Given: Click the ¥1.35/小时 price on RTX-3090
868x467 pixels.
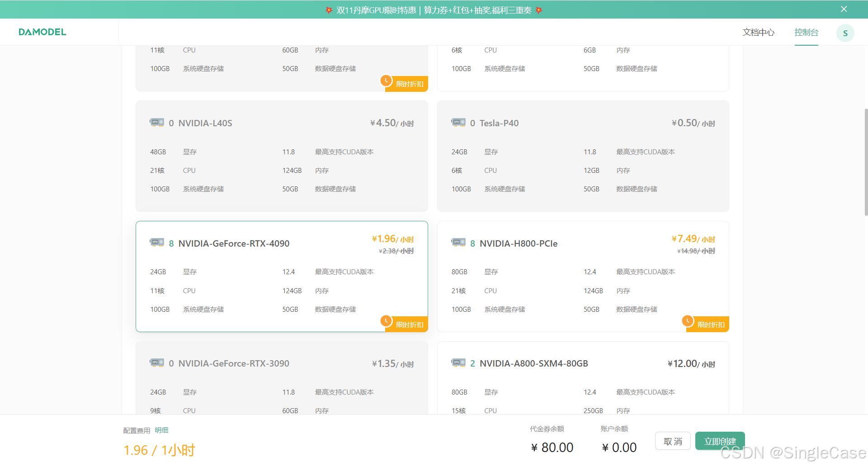Looking at the screenshot, I should pyautogui.click(x=393, y=364).
